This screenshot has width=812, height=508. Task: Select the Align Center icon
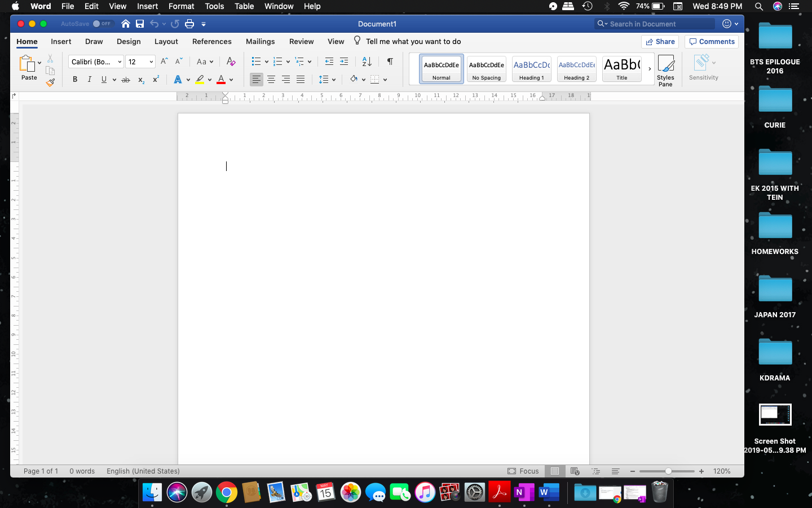[271, 79]
